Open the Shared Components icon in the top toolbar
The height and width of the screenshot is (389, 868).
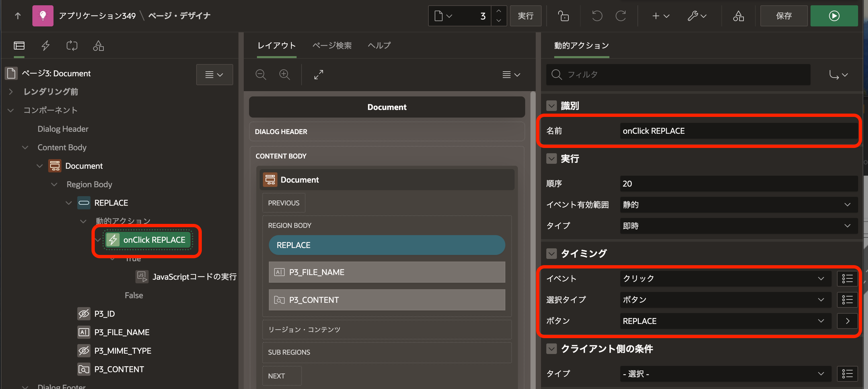pyautogui.click(x=738, y=16)
